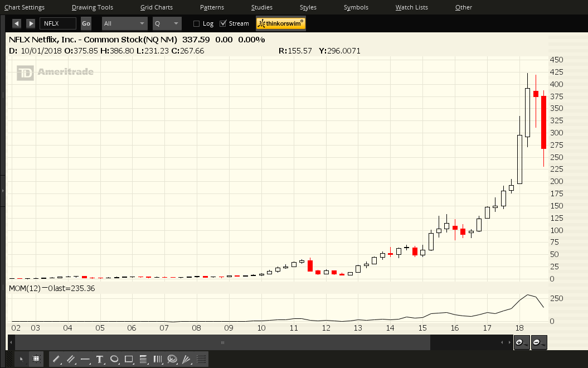The image size is (588, 368).
Task: Open the Patterns menu
Action: coord(212,7)
